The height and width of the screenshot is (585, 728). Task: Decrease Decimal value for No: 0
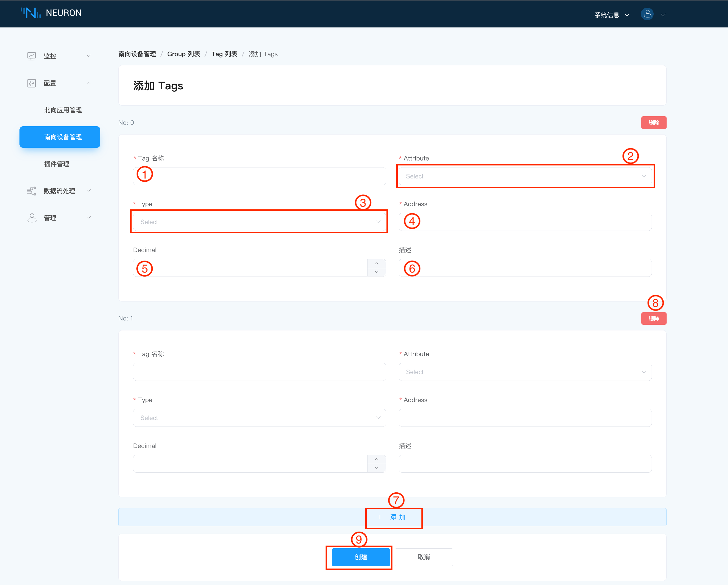click(x=376, y=273)
